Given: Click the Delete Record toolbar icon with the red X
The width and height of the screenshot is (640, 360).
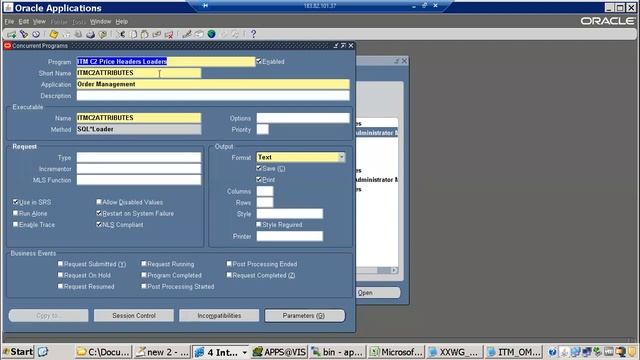Looking at the screenshot, I should point(169,34).
